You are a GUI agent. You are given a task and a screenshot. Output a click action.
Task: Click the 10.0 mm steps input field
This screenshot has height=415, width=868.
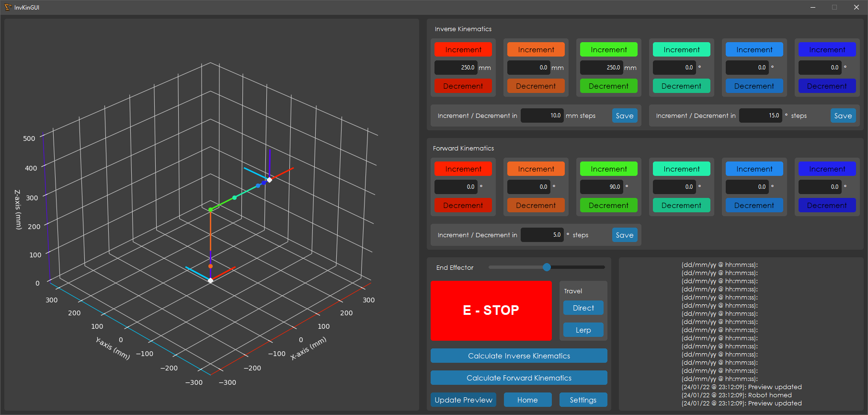pos(542,115)
